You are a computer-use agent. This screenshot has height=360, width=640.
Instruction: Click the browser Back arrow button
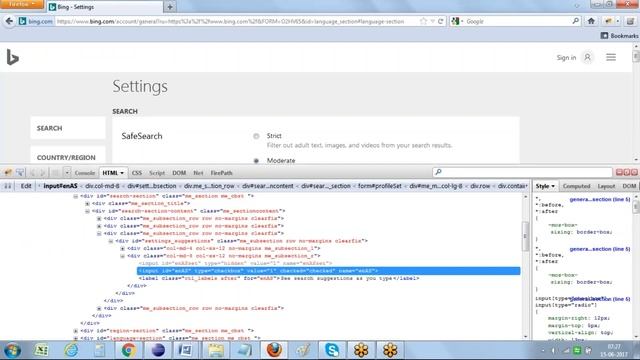coord(9,21)
